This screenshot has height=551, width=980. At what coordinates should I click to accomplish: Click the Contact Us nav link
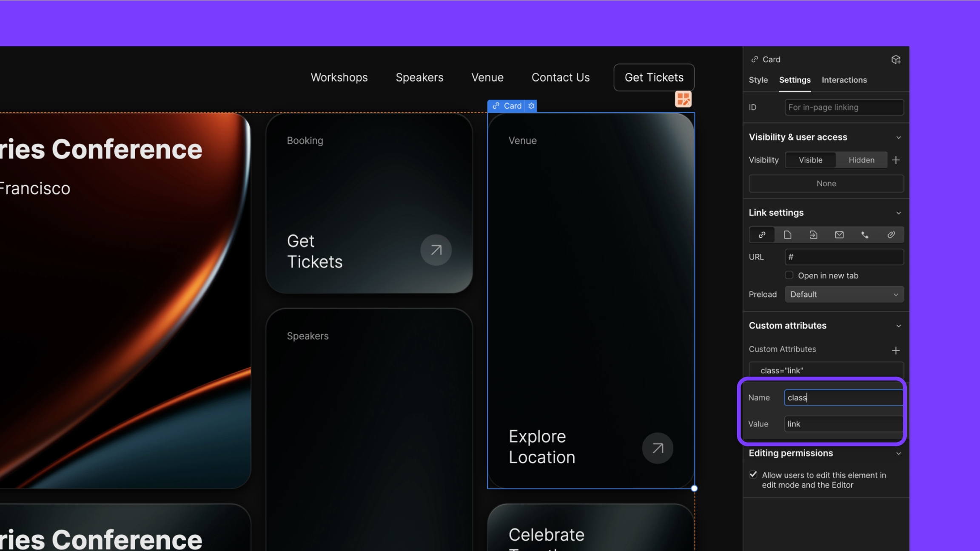560,77
